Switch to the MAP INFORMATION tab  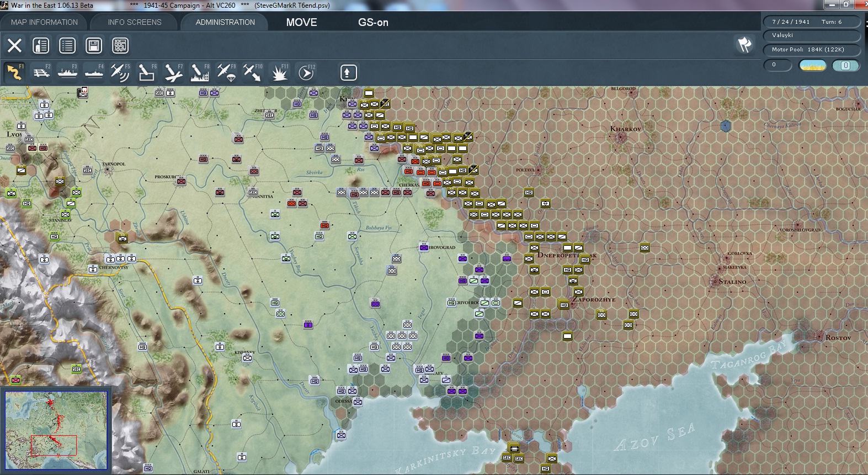(x=44, y=22)
